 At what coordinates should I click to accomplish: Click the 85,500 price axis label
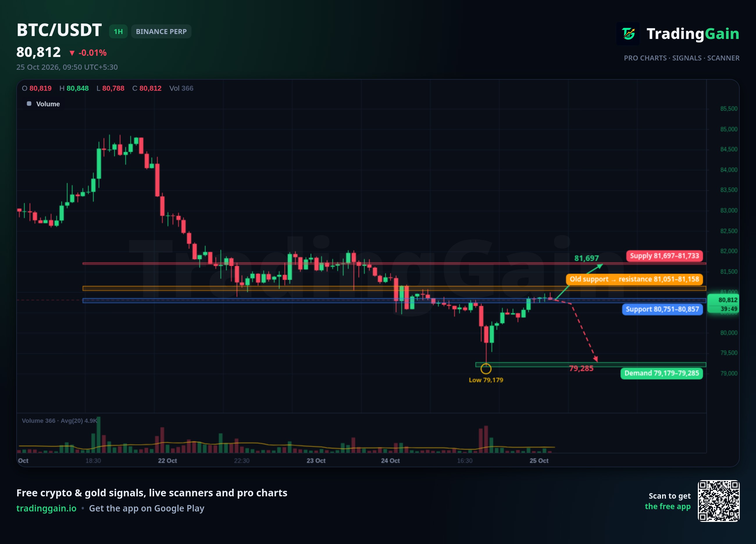729,109
